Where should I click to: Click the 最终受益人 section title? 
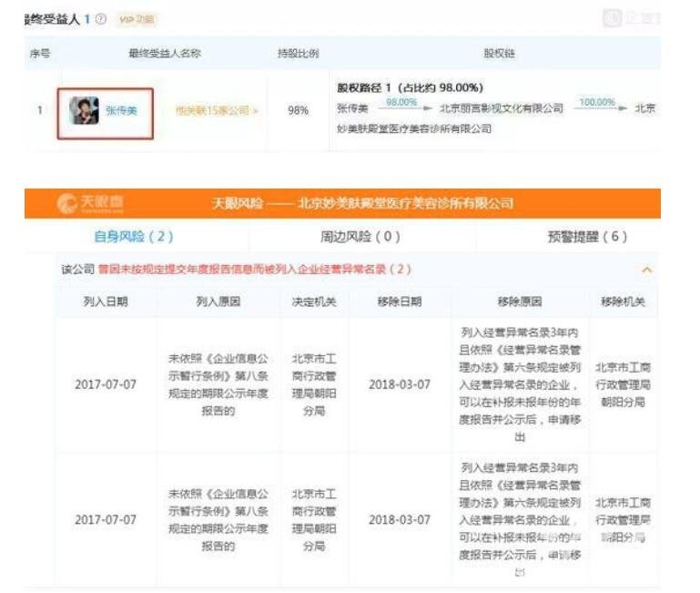point(53,19)
